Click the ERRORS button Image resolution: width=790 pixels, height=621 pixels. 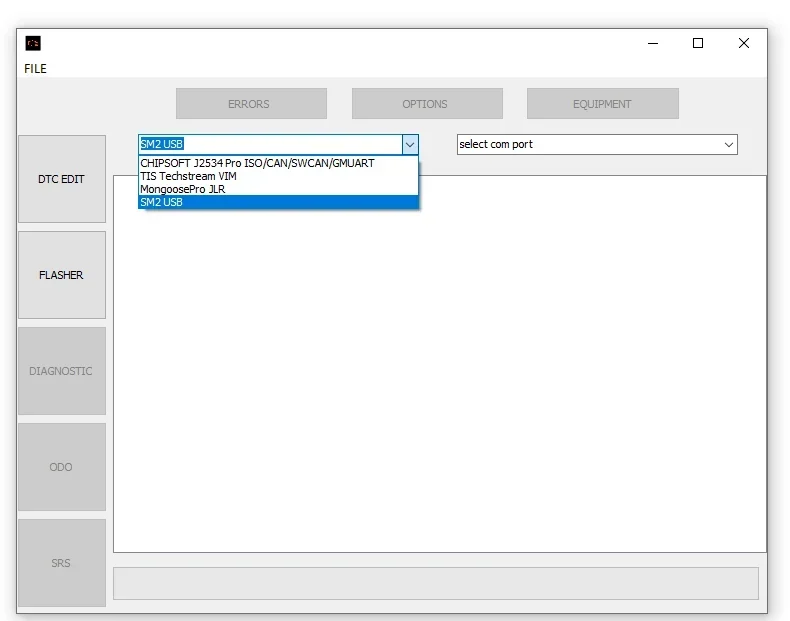pyautogui.click(x=251, y=104)
